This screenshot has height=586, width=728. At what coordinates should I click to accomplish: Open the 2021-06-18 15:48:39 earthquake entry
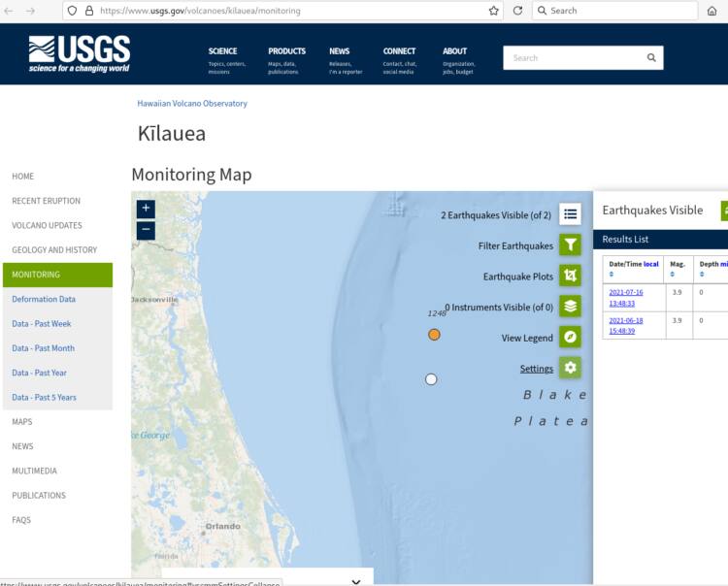point(626,325)
